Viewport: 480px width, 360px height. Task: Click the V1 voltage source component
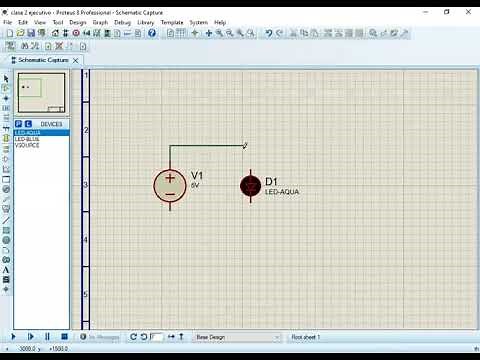(170, 186)
